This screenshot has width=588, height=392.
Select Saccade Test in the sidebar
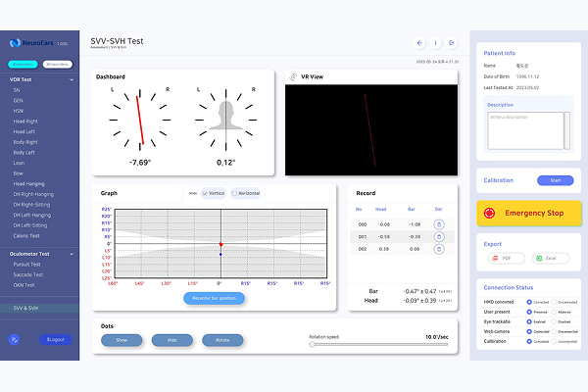[x=28, y=274]
